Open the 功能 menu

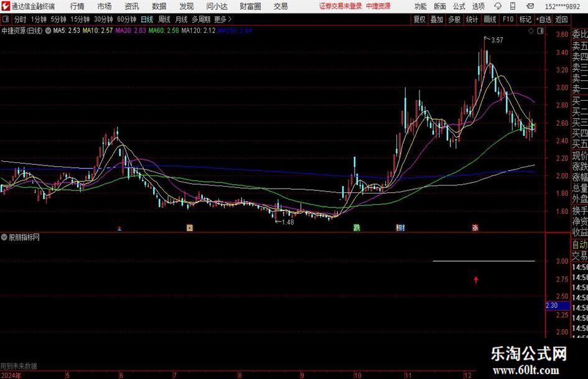(x=421, y=6)
